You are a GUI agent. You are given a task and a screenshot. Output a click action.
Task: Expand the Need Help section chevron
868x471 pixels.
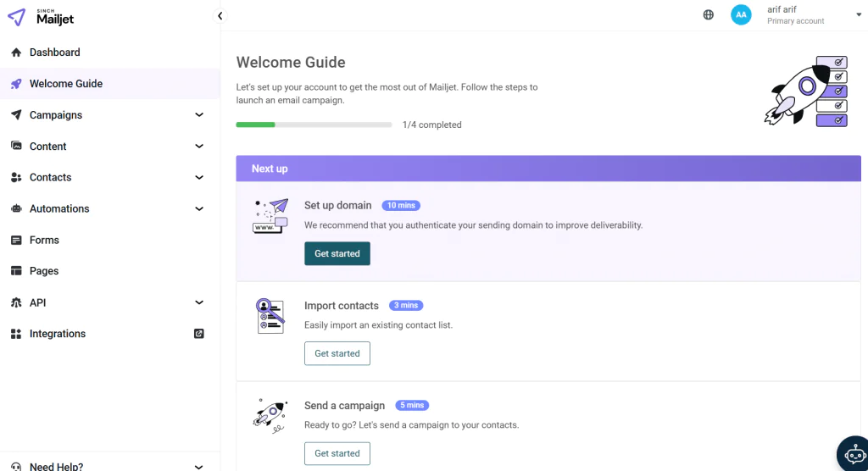point(199,467)
